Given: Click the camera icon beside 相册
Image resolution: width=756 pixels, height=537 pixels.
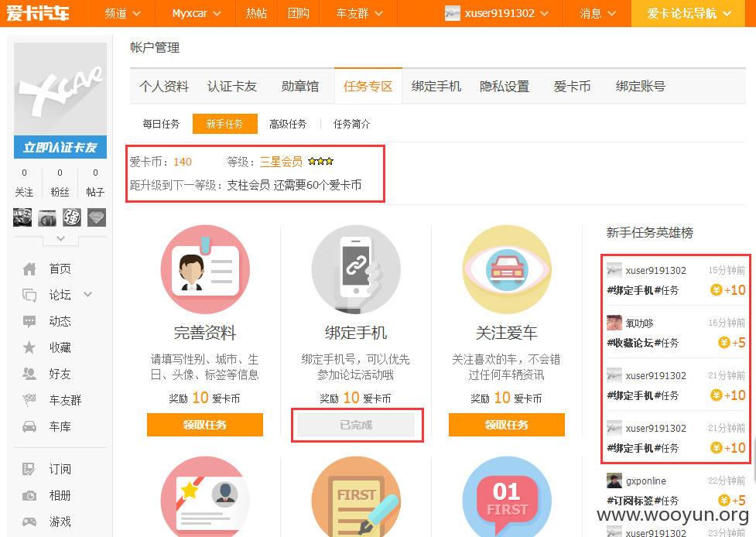Looking at the screenshot, I should [29, 495].
